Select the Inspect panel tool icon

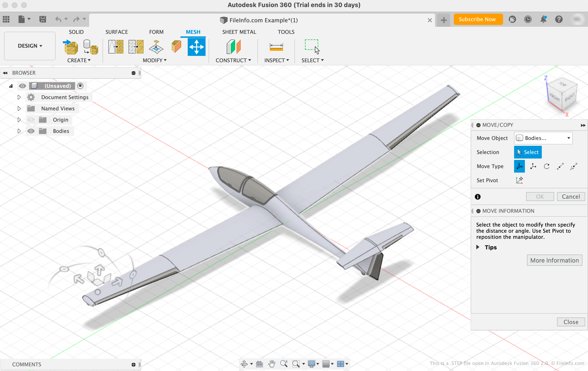point(276,46)
